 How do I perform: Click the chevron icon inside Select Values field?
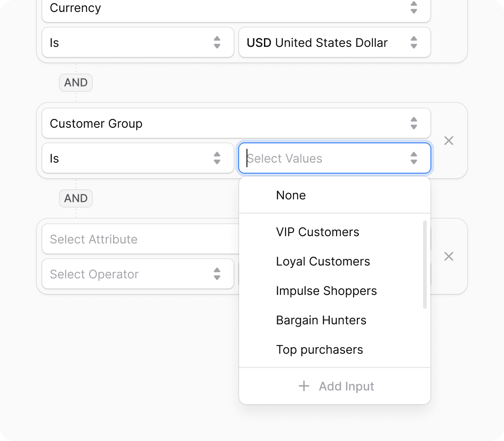413,158
